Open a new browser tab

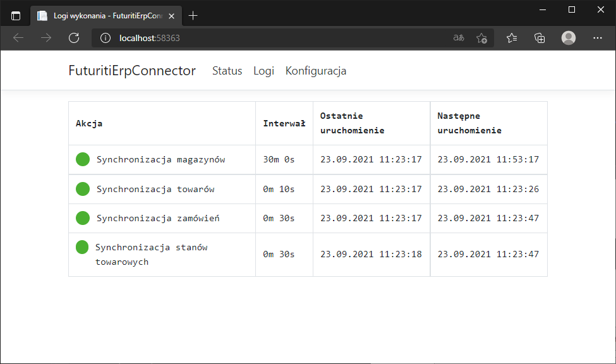click(193, 16)
